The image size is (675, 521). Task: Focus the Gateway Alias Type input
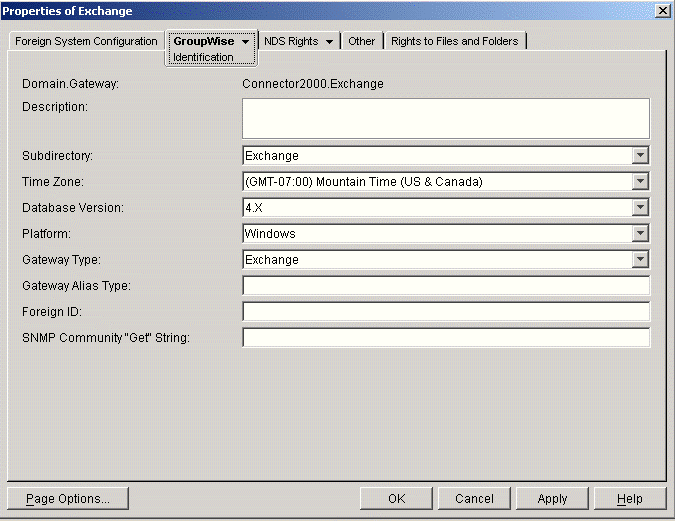tap(446, 285)
